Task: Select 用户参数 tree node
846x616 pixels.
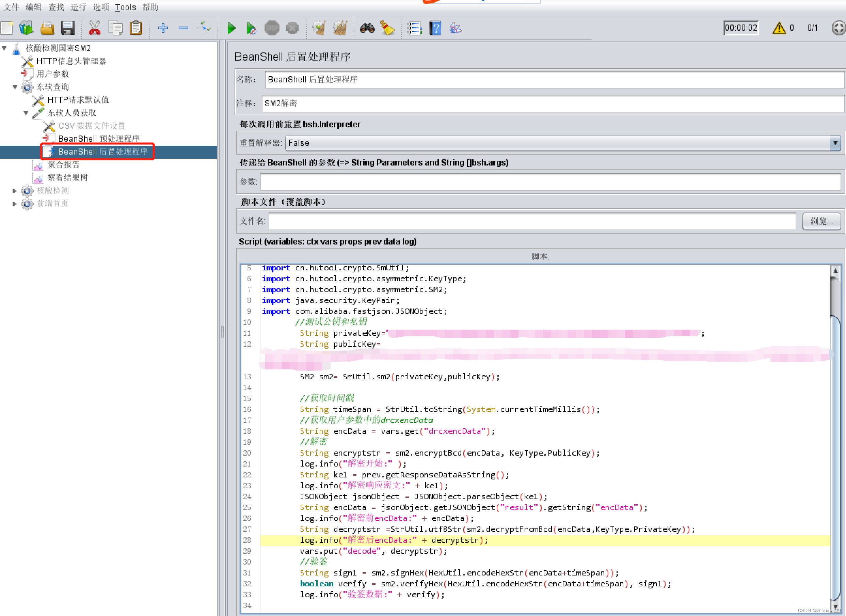Action: coord(52,74)
